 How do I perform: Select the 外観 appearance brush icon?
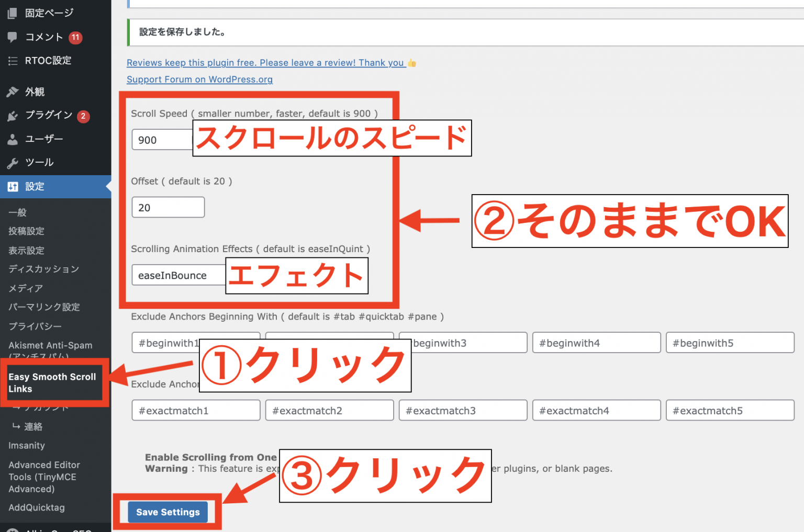point(13,92)
